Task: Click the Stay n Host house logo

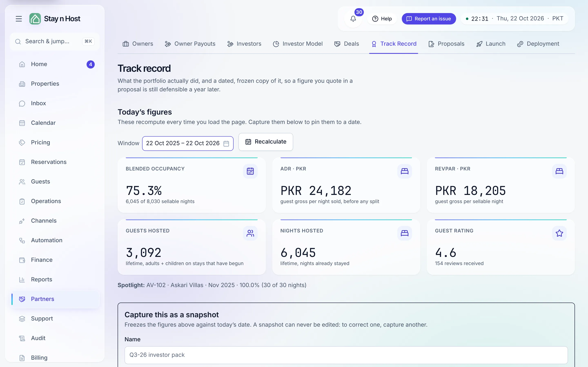Action: click(35, 19)
